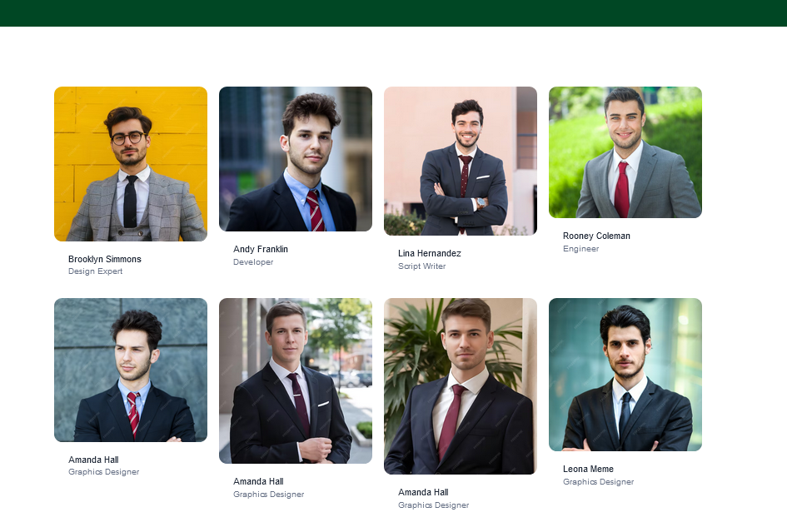Viewport: 787px width, 532px height.
Task: Select photo of man adjusting his cuff on the street
Action: [x=296, y=380]
